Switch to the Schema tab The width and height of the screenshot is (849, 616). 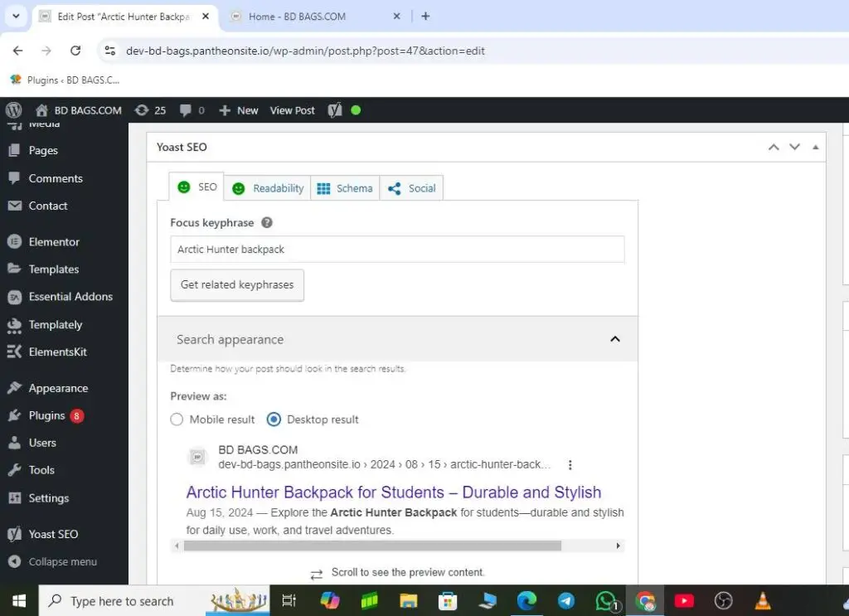click(x=345, y=188)
